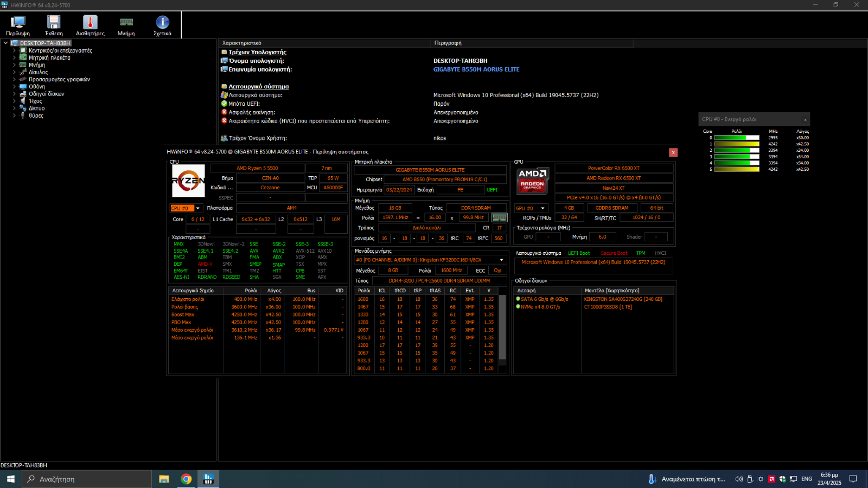
Task: Select the Οδηγοί δίσκων tree item
Action: tap(46, 94)
